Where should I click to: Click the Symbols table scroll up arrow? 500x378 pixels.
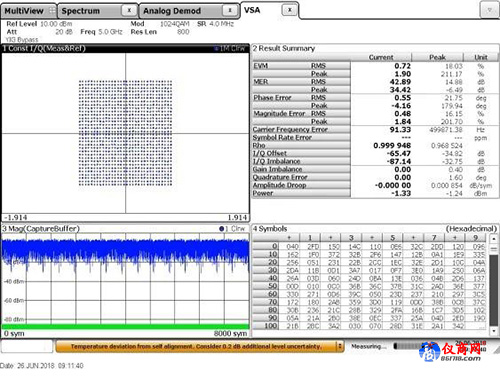494,239
